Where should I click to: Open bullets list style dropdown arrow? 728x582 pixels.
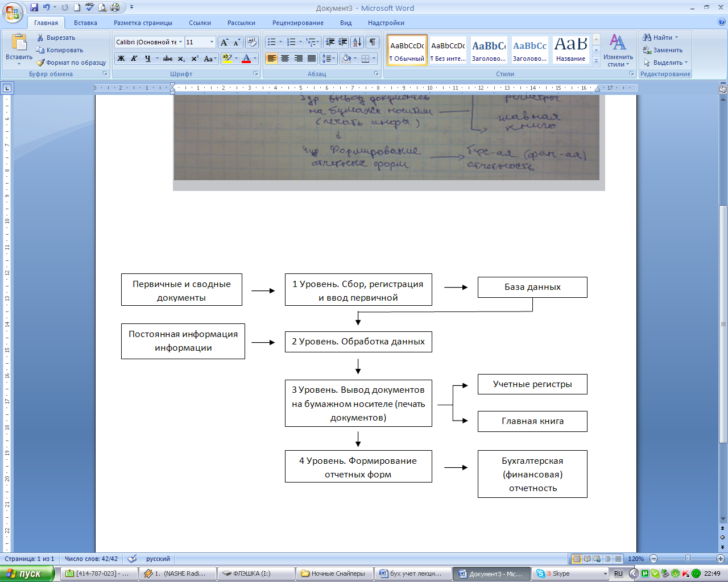point(280,42)
